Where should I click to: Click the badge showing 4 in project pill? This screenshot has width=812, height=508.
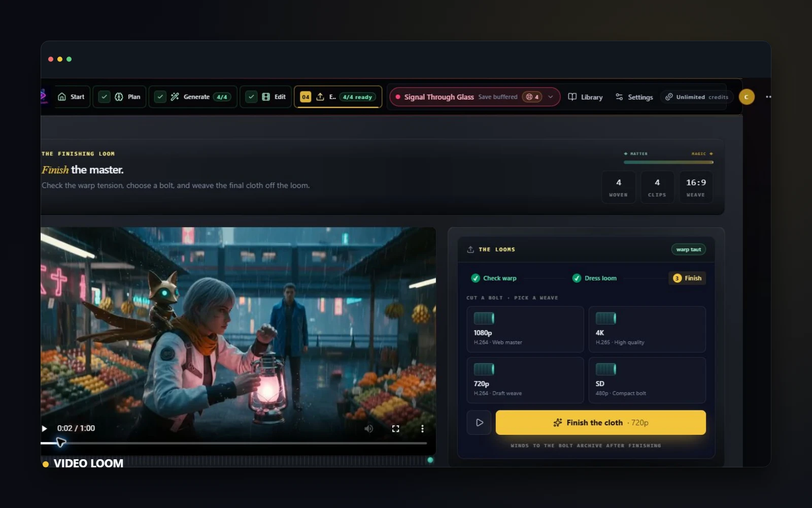(x=532, y=97)
